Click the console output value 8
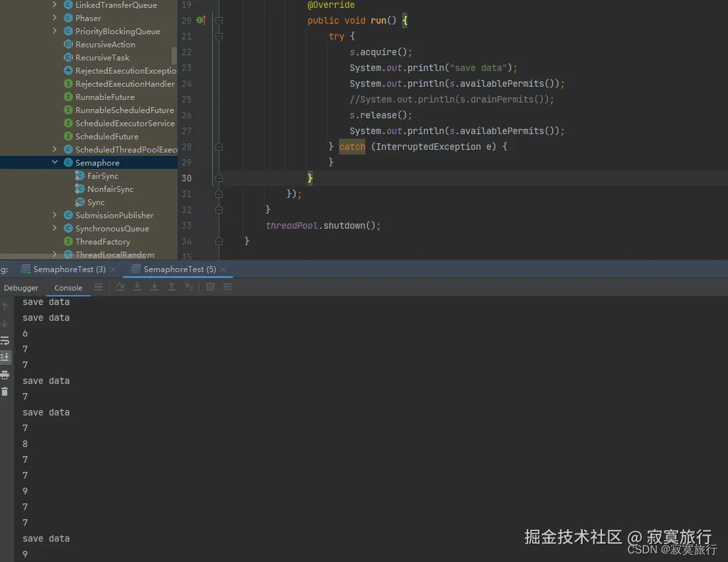The height and width of the screenshot is (562, 728). tap(25, 444)
